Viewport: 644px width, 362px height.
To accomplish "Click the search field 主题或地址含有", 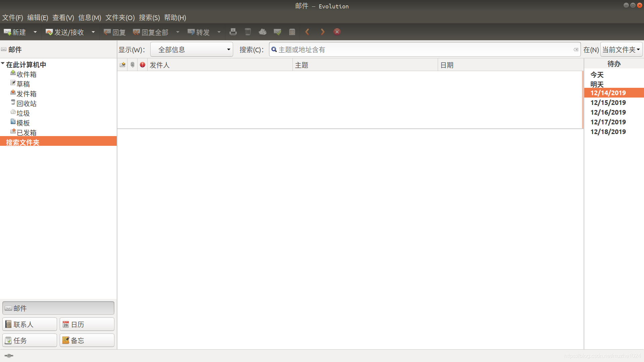I will [x=425, y=50].
